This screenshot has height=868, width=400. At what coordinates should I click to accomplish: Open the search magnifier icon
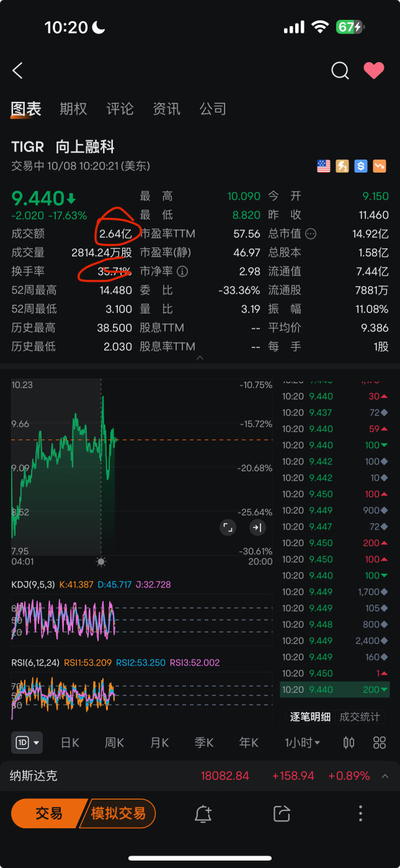coord(340,71)
